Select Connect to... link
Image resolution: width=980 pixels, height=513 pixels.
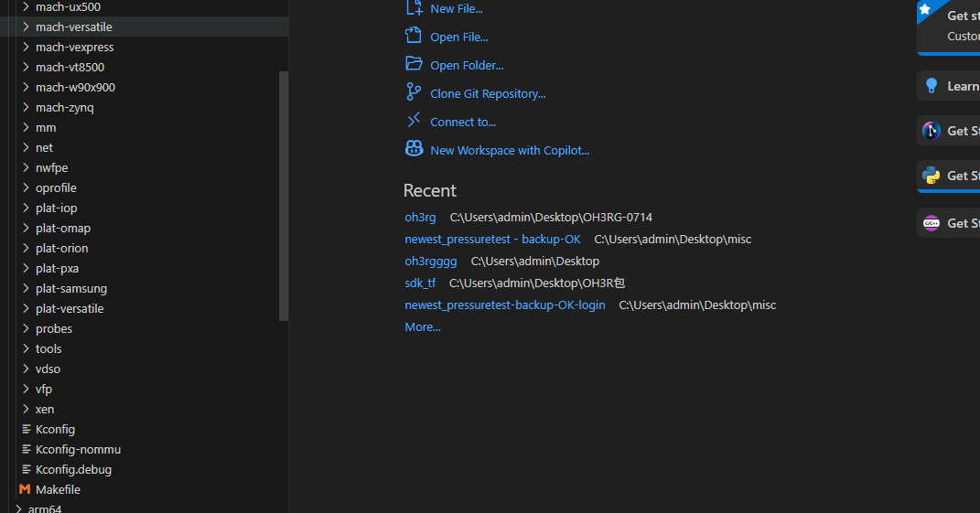tap(463, 123)
